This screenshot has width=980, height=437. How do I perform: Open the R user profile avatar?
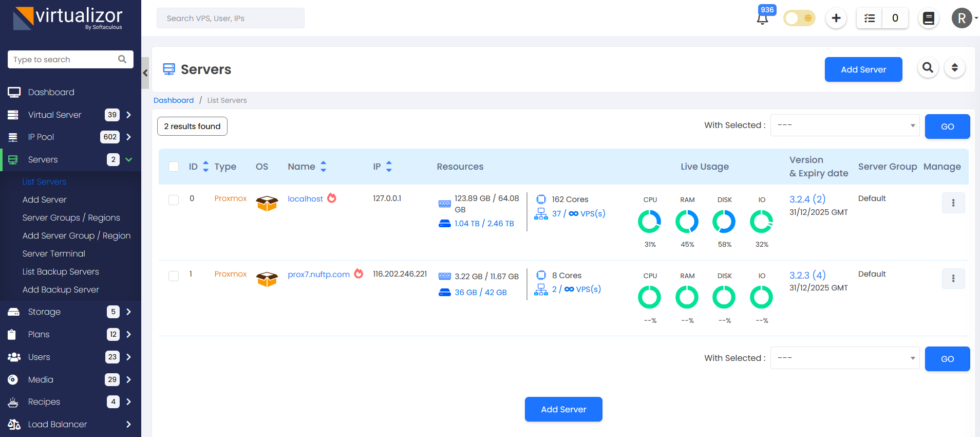coord(962,19)
